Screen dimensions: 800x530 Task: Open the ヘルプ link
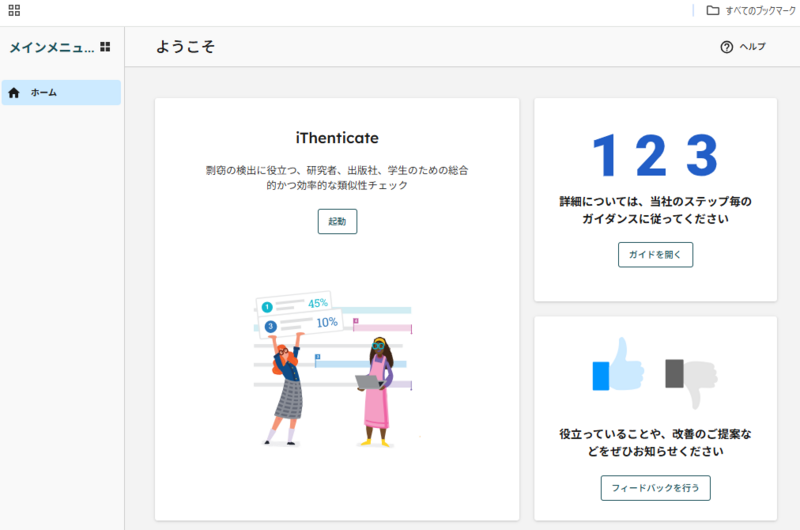coord(753,47)
